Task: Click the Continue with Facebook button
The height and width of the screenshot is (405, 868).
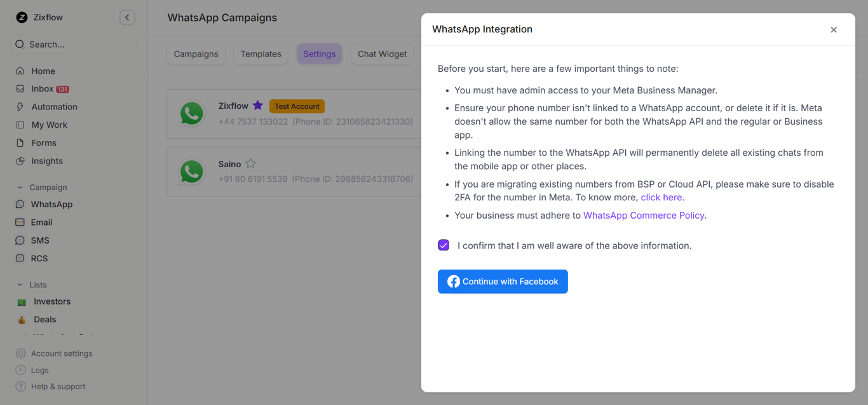Action: 503,281
